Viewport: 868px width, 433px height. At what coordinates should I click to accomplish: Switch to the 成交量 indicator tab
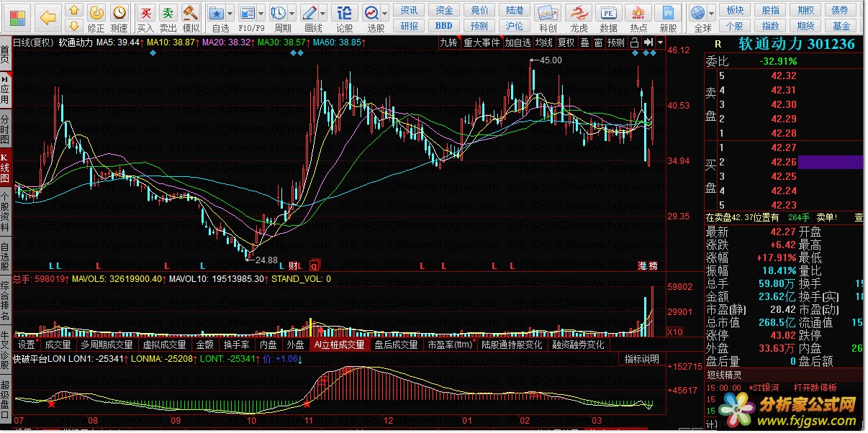[58, 345]
